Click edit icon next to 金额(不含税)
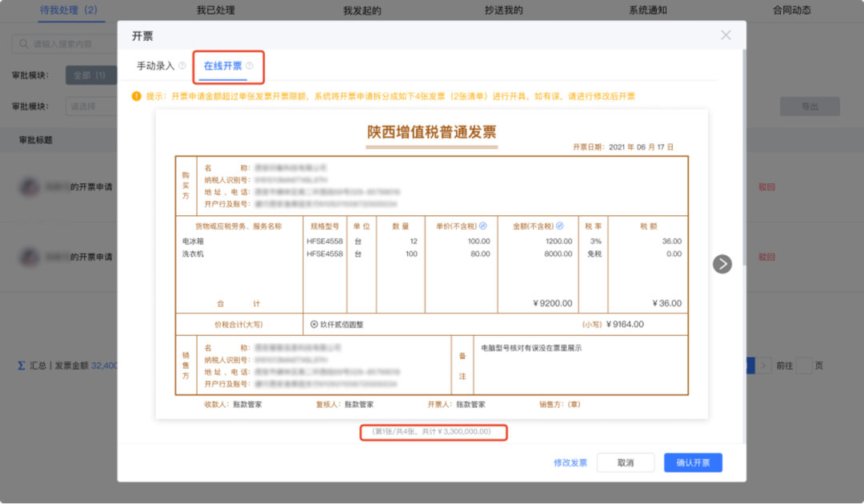864x504 pixels. 560,226
